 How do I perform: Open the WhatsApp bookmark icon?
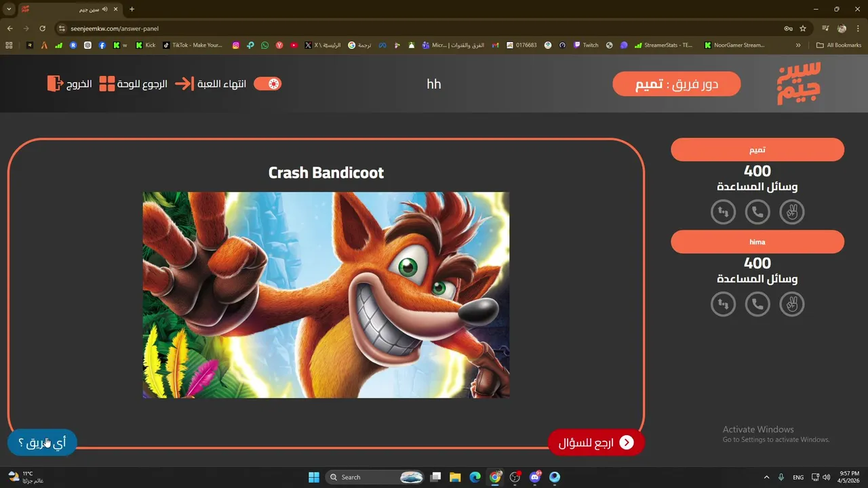[264, 45]
